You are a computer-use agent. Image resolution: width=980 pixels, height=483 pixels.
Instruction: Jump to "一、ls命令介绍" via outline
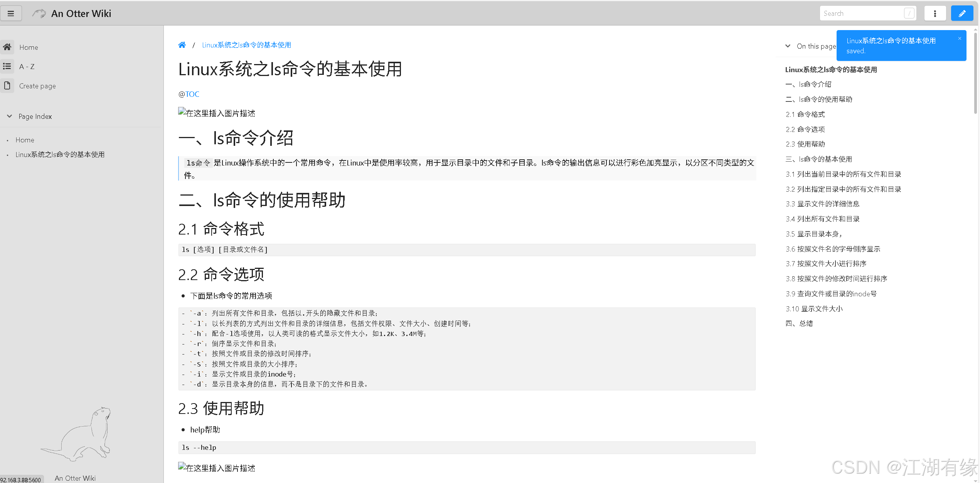point(808,84)
